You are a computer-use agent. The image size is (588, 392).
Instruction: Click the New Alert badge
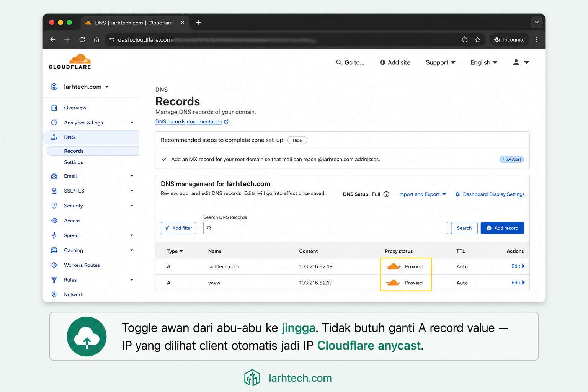(x=511, y=160)
